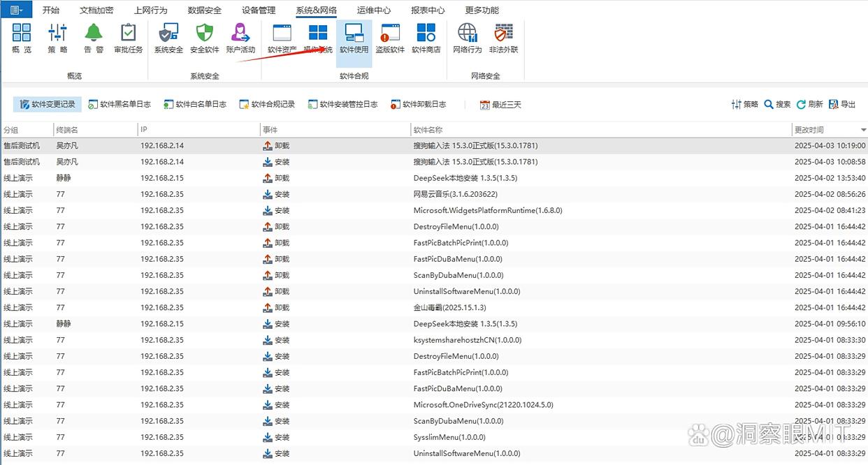The image size is (868, 465).
Task: Select the 软件变更记录 log tab
Action: pyautogui.click(x=48, y=104)
